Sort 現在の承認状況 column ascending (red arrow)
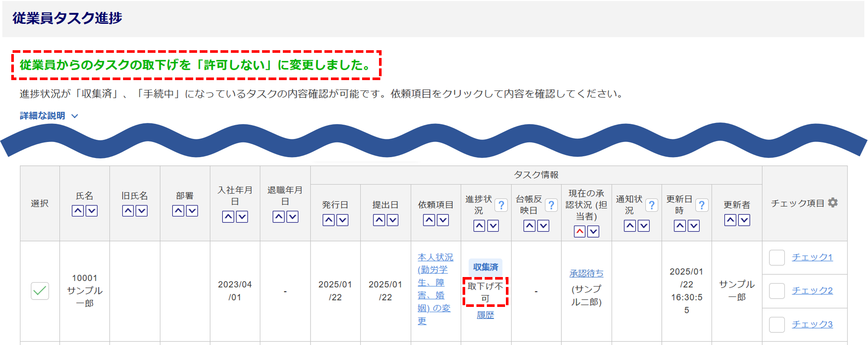This screenshot has width=868, height=345. click(x=580, y=232)
